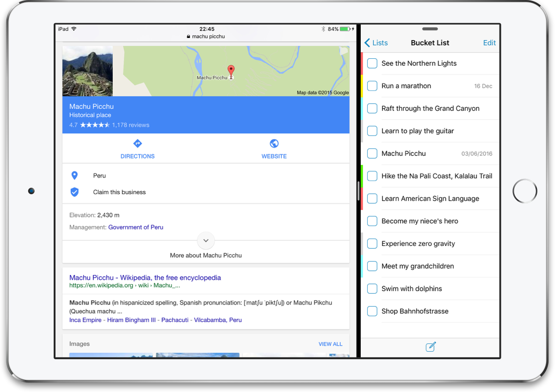This screenshot has height=392, width=555.
Task: Expand details with the down chevron button
Action: pos(206,240)
